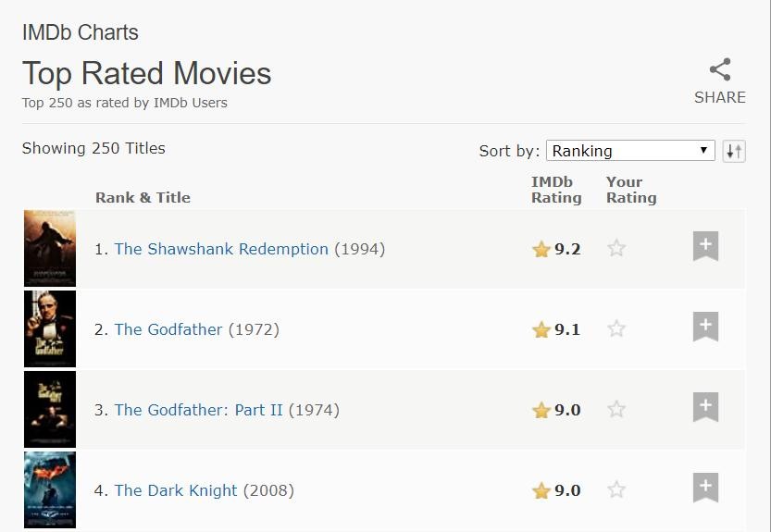Rate The Godfather: Part II star
771x532 pixels.
coord(616,409)
